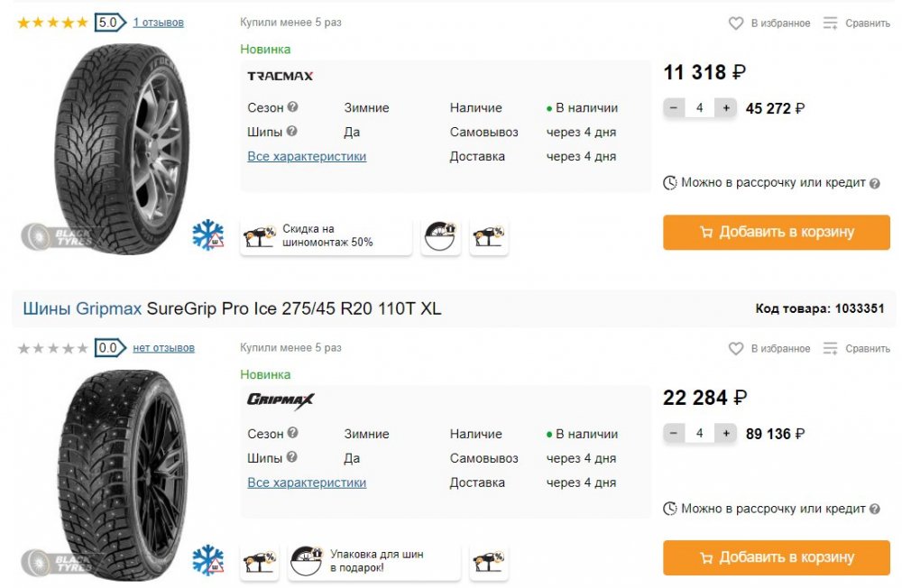Add Tracmax tire to cart
The height and width of the screenshot is (588, 902).
click(x=777, y=233)
